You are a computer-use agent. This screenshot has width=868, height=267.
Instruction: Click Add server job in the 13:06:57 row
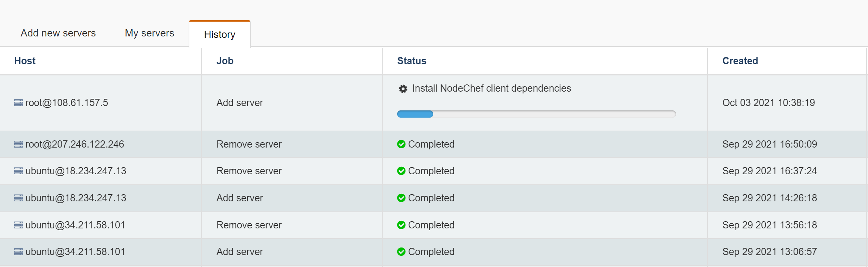[x=240, y=252]
